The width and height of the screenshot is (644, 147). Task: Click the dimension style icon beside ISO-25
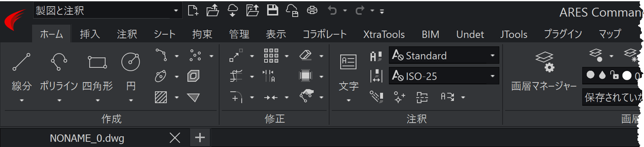point(376,76)
